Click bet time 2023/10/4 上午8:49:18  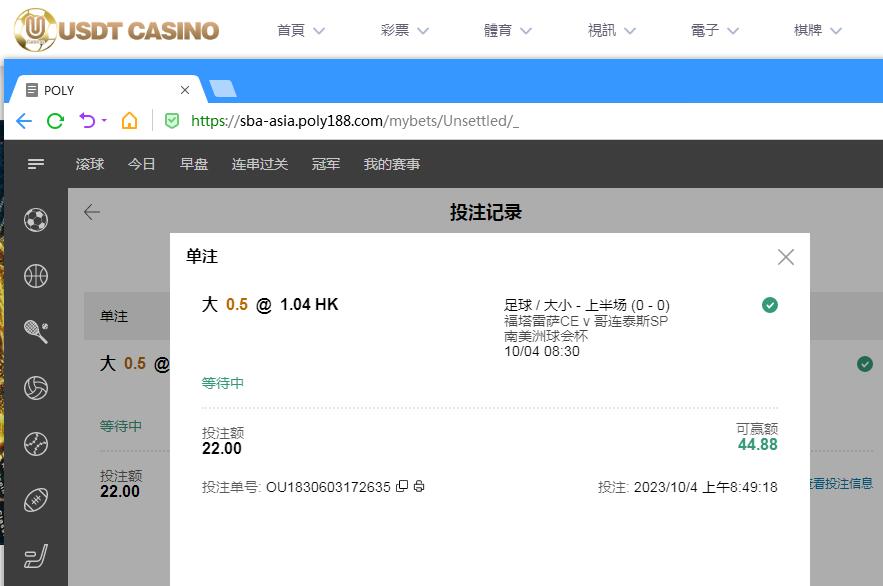[706, 487]
